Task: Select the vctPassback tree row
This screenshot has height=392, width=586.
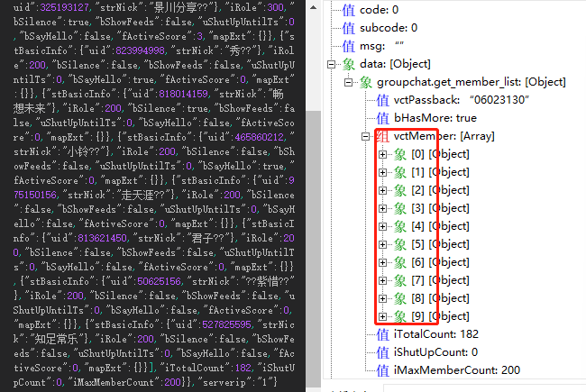Action: coord(453,100)
